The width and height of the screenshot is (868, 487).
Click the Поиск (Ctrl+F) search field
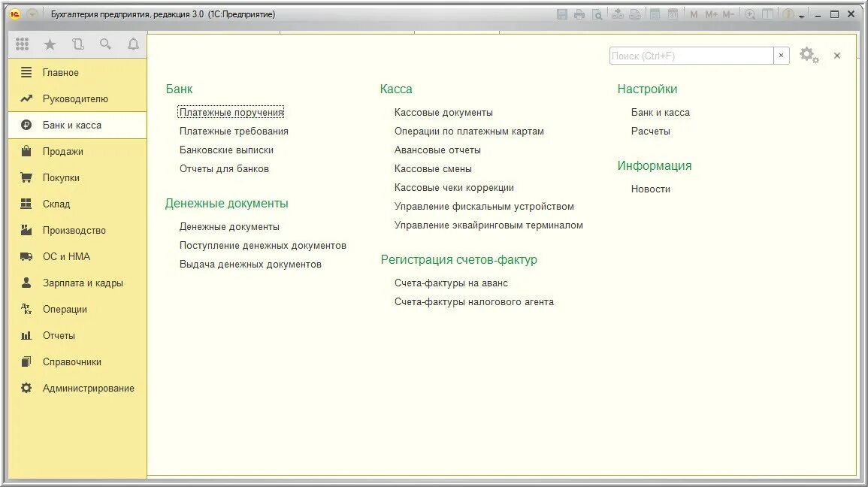point(691,56)
